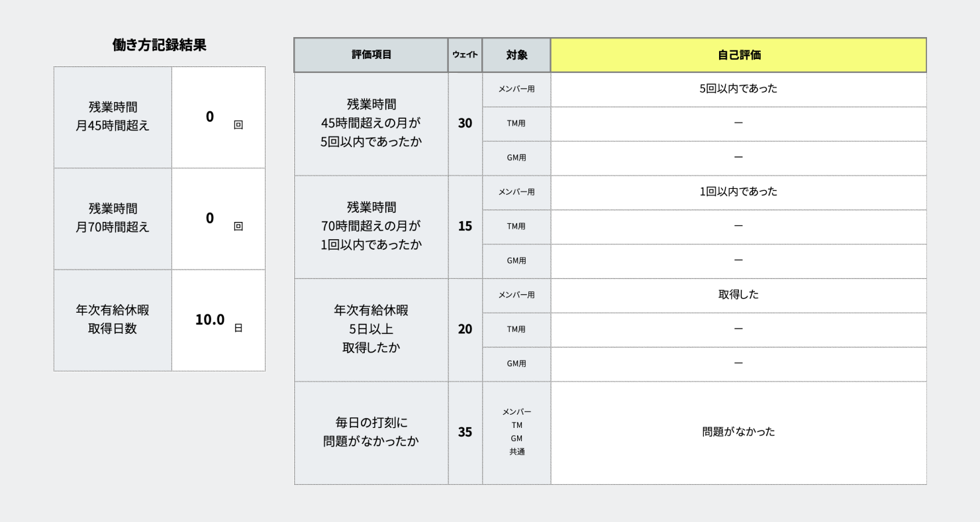This screenshot has width=980, height=522.
Task: Select the 年次有給休暇 取得日数 label cell
Action: 113,320
